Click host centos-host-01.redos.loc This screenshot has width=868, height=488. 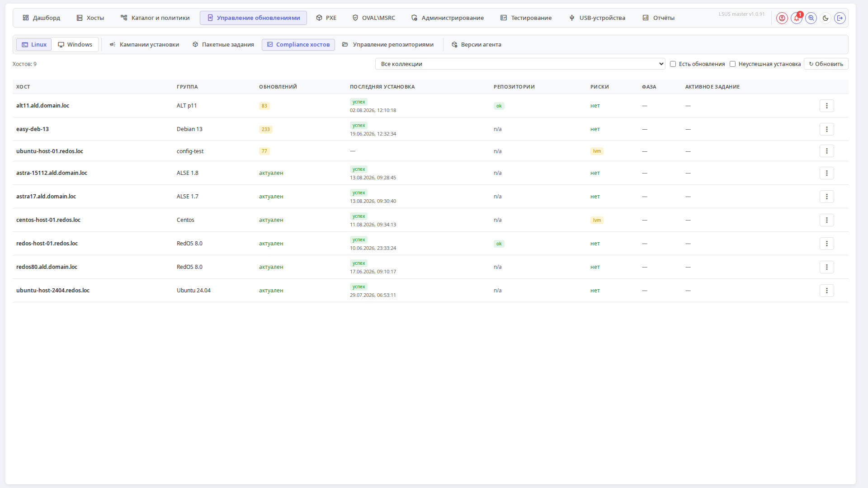(x=48, y=220)
